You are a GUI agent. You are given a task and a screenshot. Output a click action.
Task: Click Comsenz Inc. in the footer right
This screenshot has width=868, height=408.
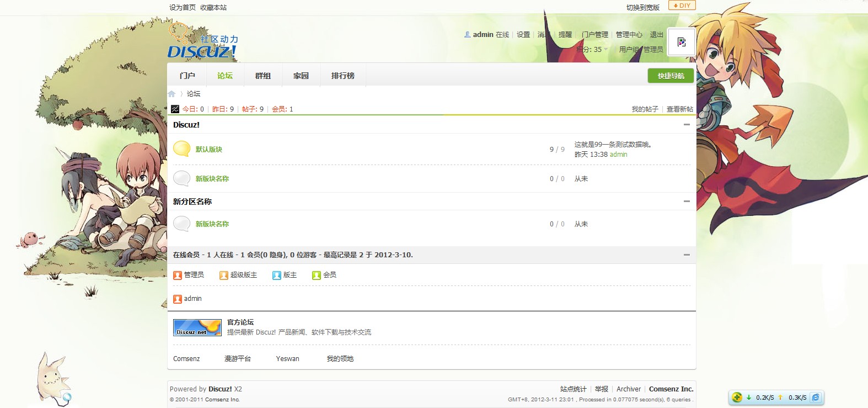[671, 389]
